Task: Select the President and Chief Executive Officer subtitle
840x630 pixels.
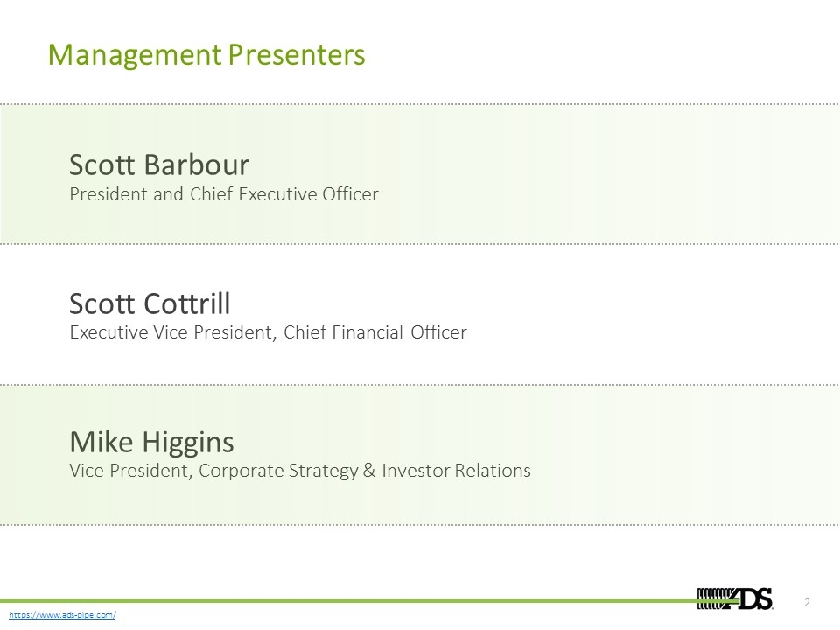Action: pos(224,194)
